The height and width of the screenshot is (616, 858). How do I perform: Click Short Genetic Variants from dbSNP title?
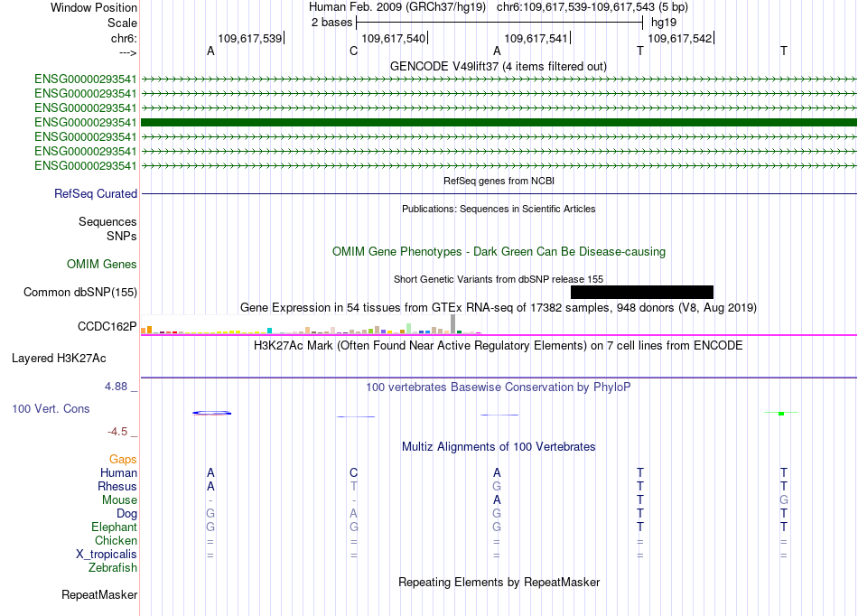tap(499, 280)
